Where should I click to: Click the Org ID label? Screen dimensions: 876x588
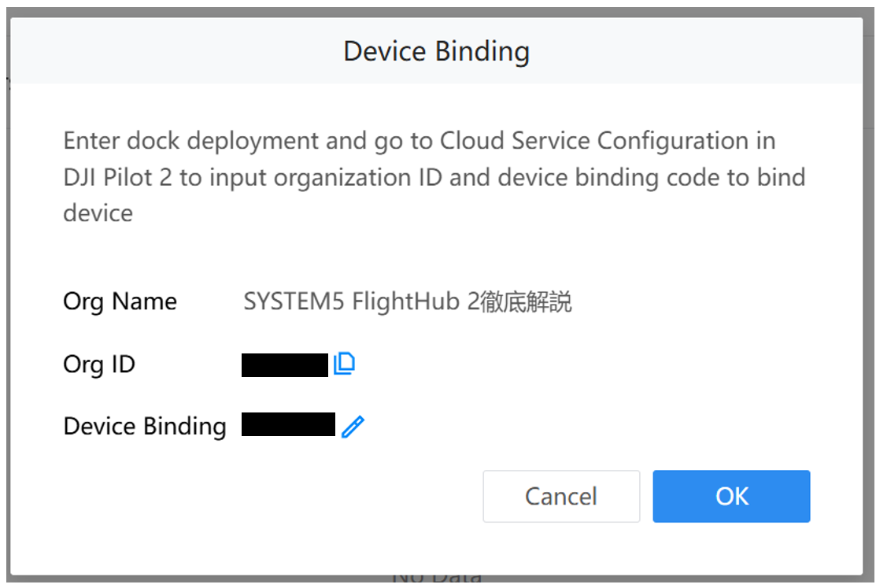pyautogui.click(x=99, y=364)
